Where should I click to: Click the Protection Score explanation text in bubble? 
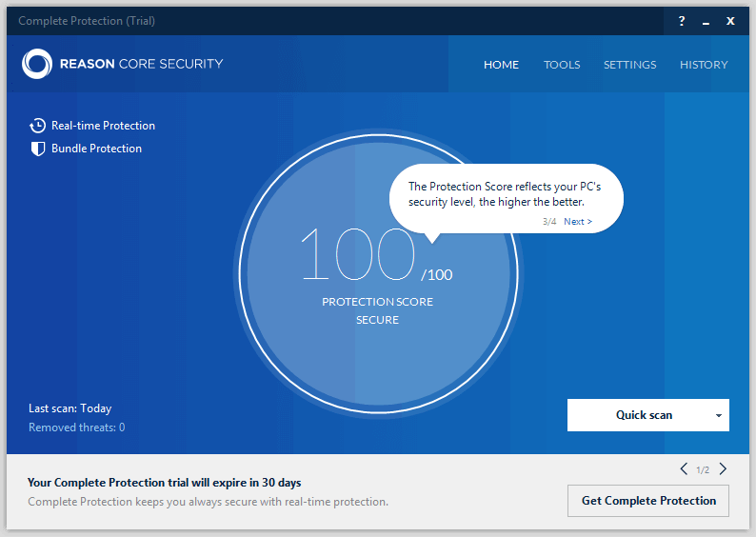[x=505, y=194]
